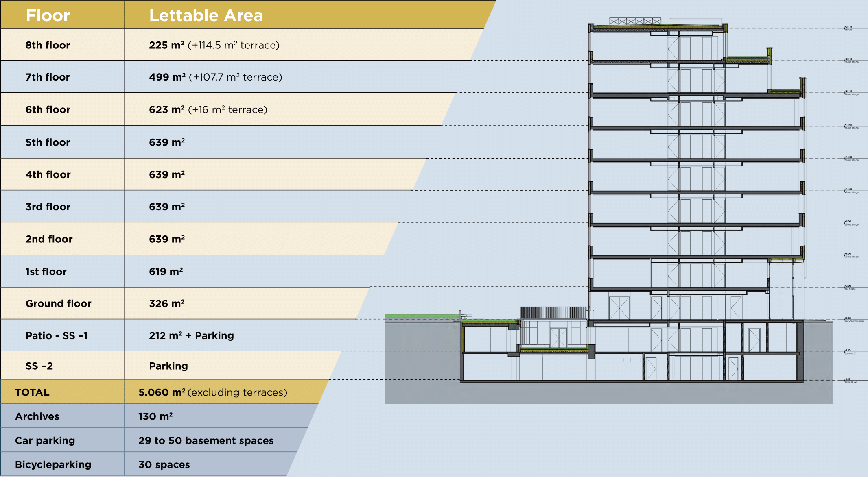Select the 4th floor row label
Screen dimensions: 868x477
point(48,175)
